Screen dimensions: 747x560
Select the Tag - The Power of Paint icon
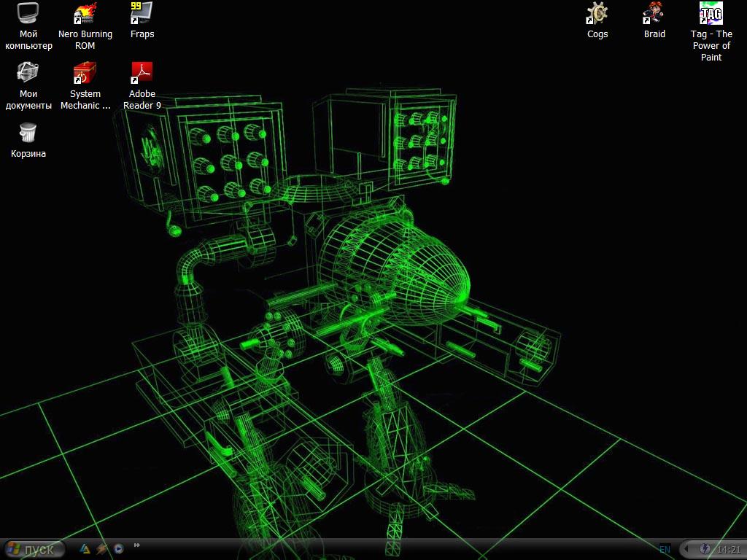(x=711, y=14)
